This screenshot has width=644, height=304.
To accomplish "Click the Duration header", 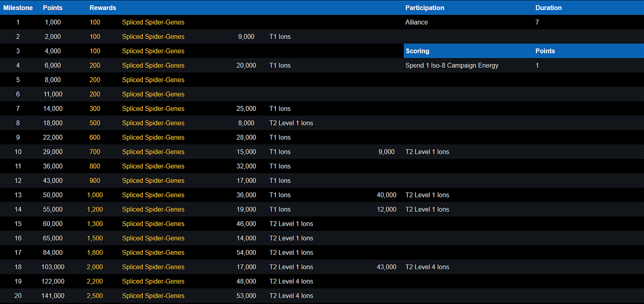I will click(x=548, y=8).
